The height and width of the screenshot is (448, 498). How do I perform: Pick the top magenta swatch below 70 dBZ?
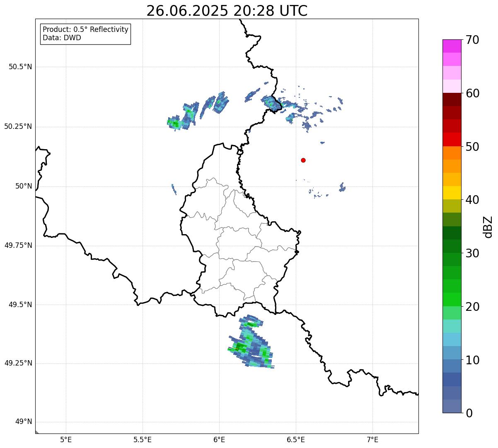[452, 46]
